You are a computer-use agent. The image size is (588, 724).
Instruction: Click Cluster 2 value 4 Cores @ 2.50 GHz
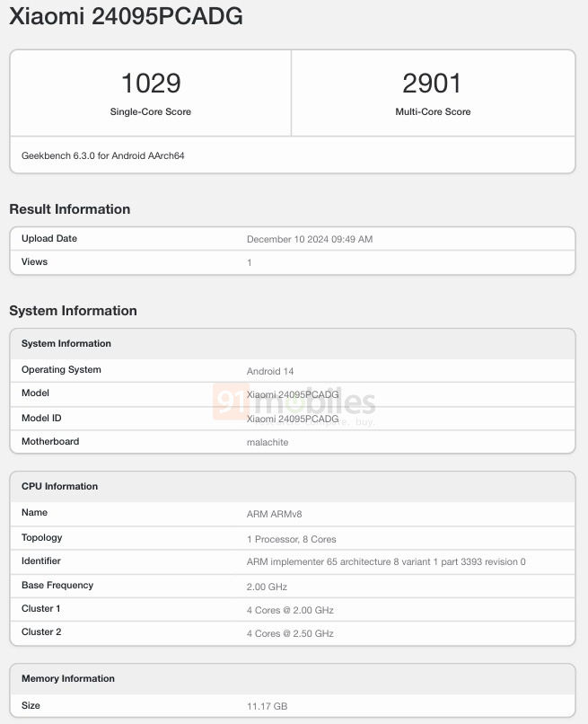[x=290, y=633]
